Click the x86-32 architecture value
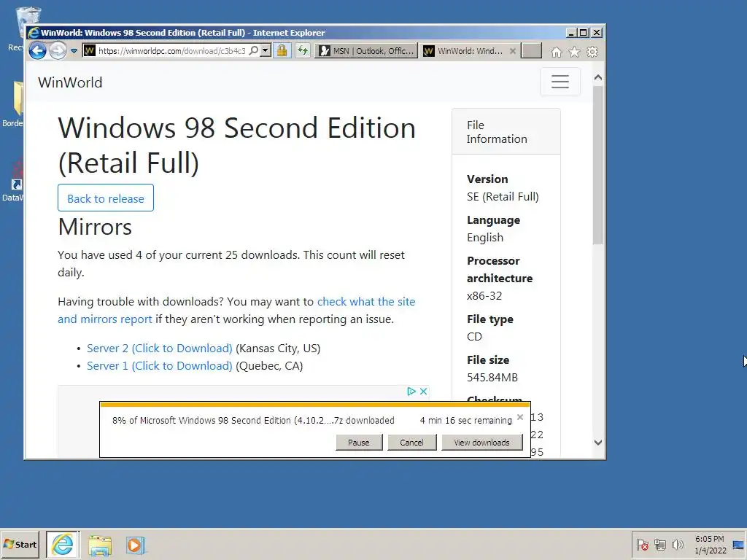This screenshot has height=560, width=747. point(484,296)
